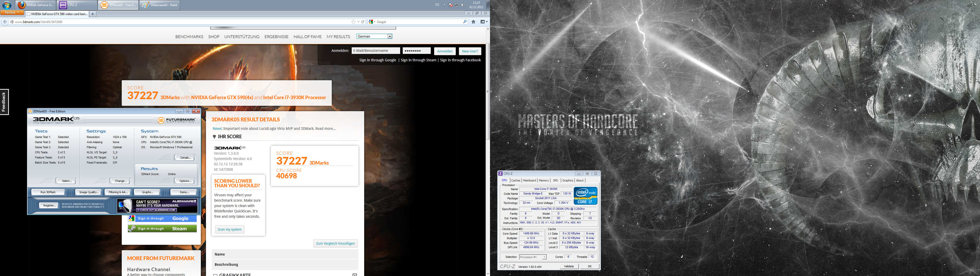Open the URL history dropdown arrow
The width and height of the screenshot is (980, 276).
coord(358,22)
